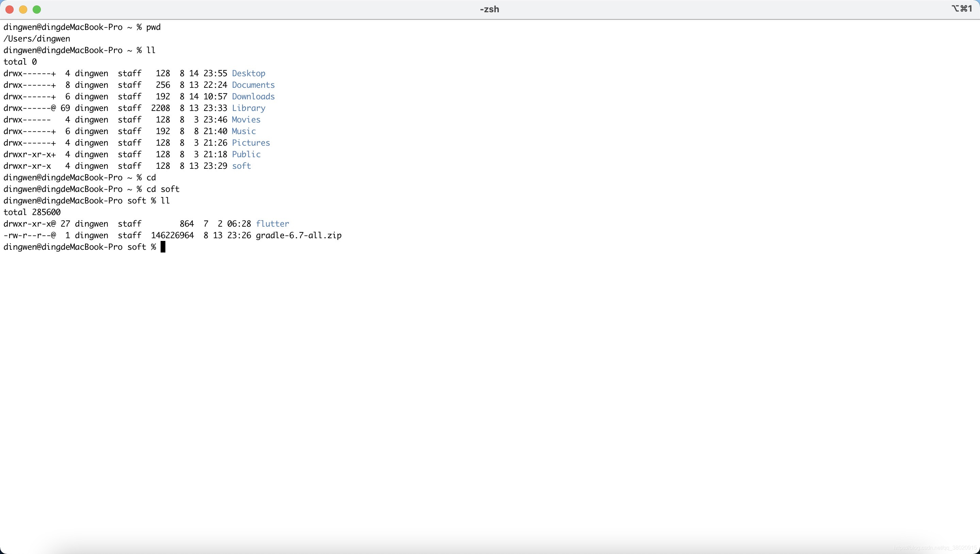Click the 'cd soft' command text
The width and height of the screenshot is (980, 554).
pos(163,189)
